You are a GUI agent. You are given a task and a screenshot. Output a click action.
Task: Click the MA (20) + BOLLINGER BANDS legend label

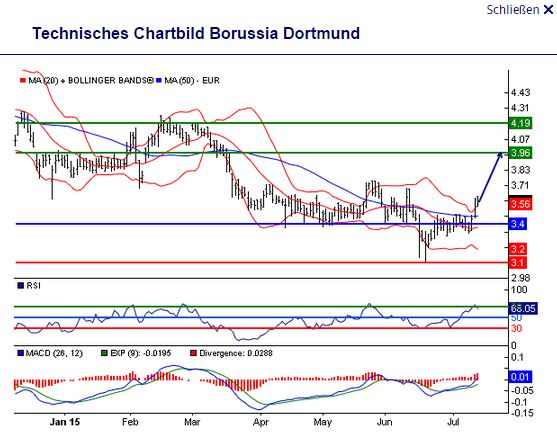click(x=91, y=81)
